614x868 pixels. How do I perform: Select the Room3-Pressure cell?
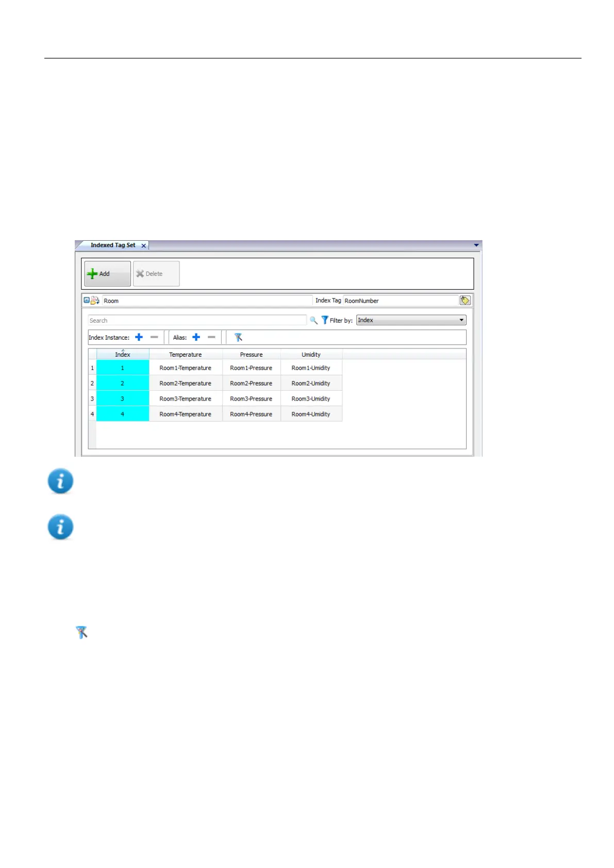coord(252,398)
